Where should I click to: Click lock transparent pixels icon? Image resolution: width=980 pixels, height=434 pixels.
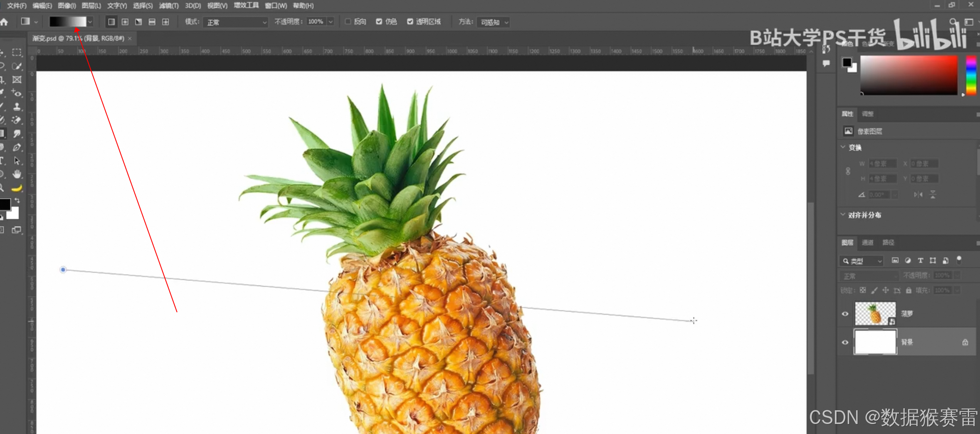point(863,290)
